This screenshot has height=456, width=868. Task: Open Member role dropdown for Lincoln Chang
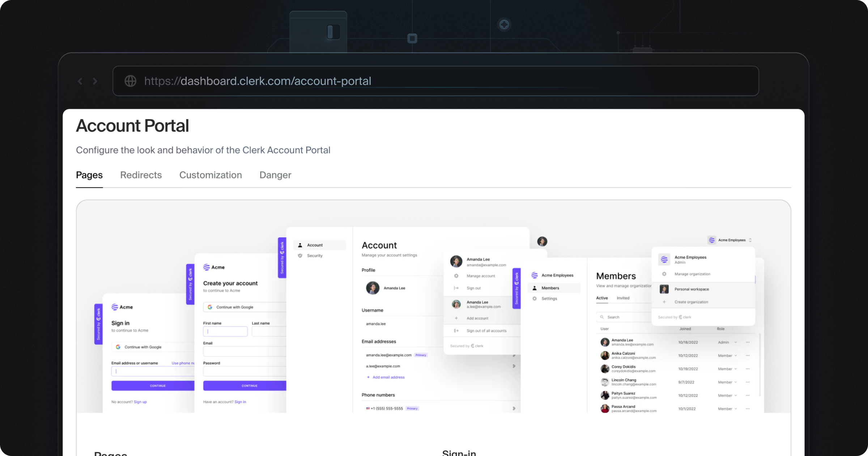click(x=727, y=382)
